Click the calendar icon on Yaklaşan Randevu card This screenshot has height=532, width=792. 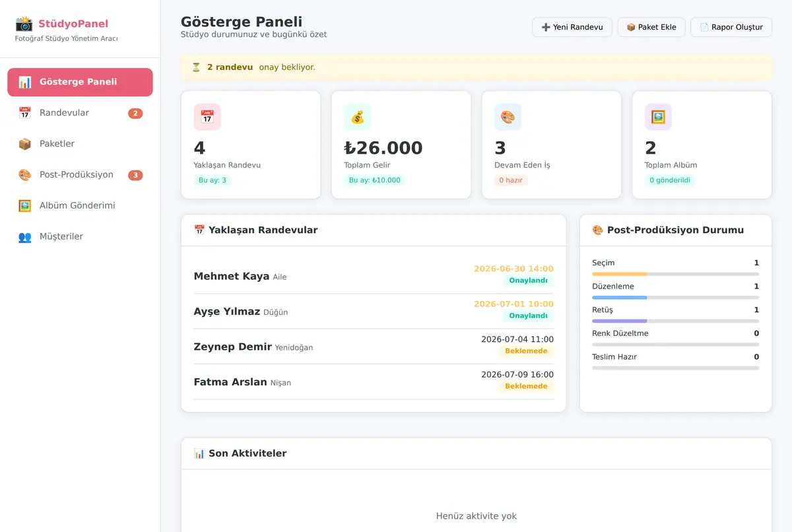207,117
